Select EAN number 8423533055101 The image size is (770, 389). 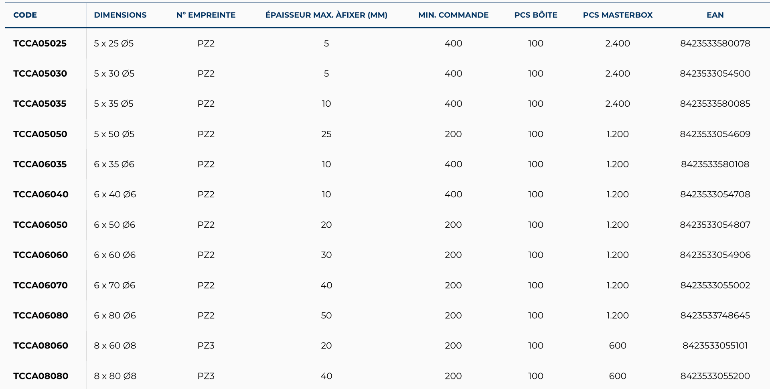pyautogui.click(x=715, y=346)
